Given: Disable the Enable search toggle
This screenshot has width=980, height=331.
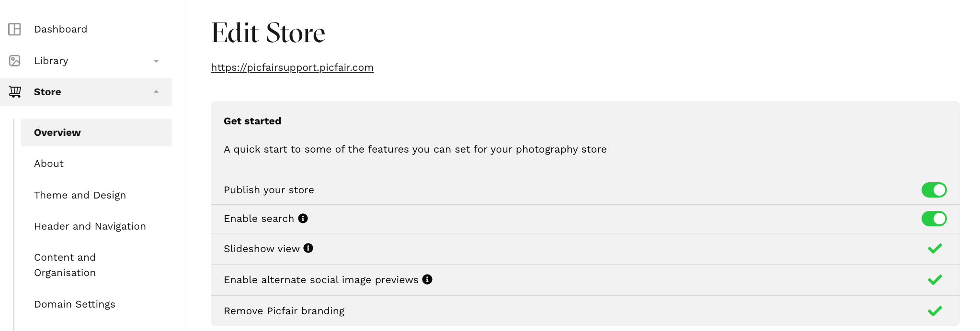Looking at the screenshot, I should point(934,219).
